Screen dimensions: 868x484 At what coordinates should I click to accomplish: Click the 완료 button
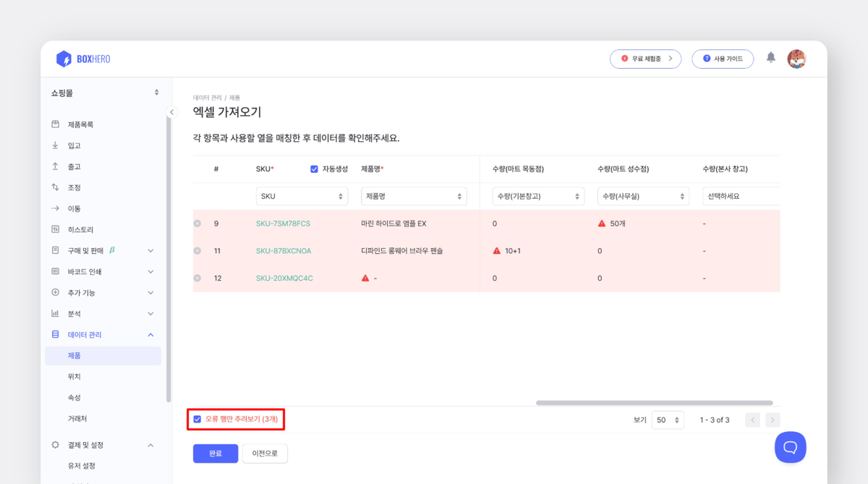coord(215,452)
